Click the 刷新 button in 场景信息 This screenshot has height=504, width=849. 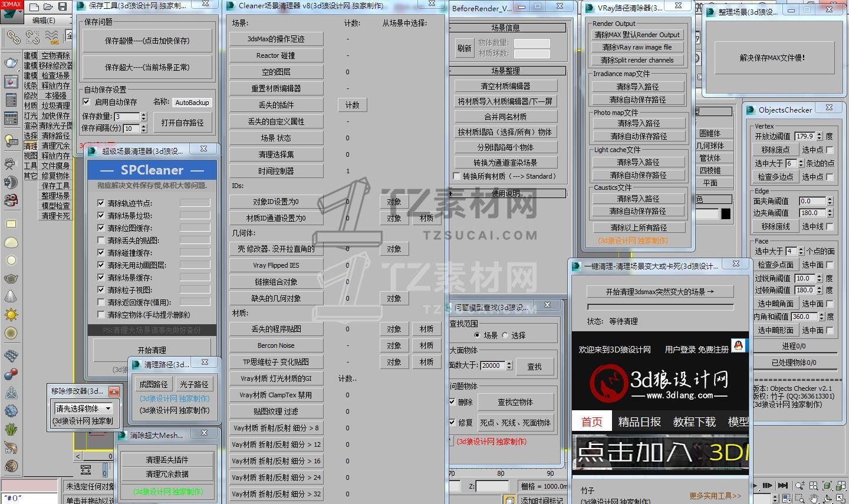[464, 48]
